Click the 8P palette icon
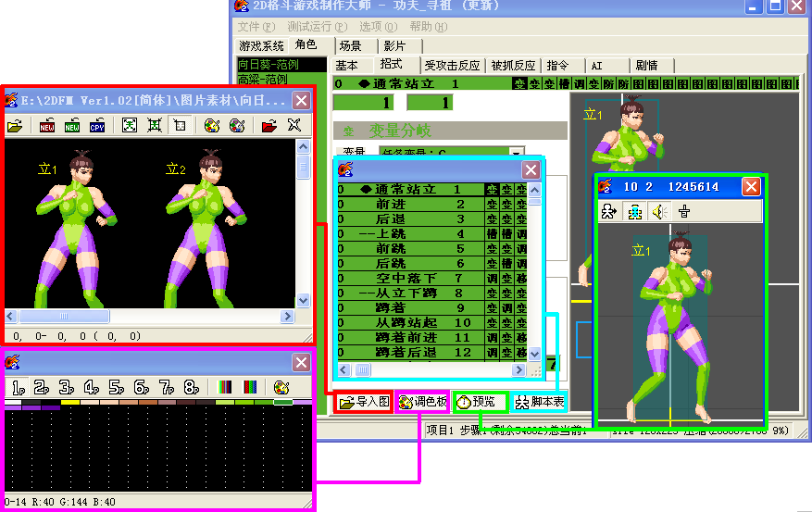This screenshot has width=812, height=512. pyautogui.click(x=191, y=387)
